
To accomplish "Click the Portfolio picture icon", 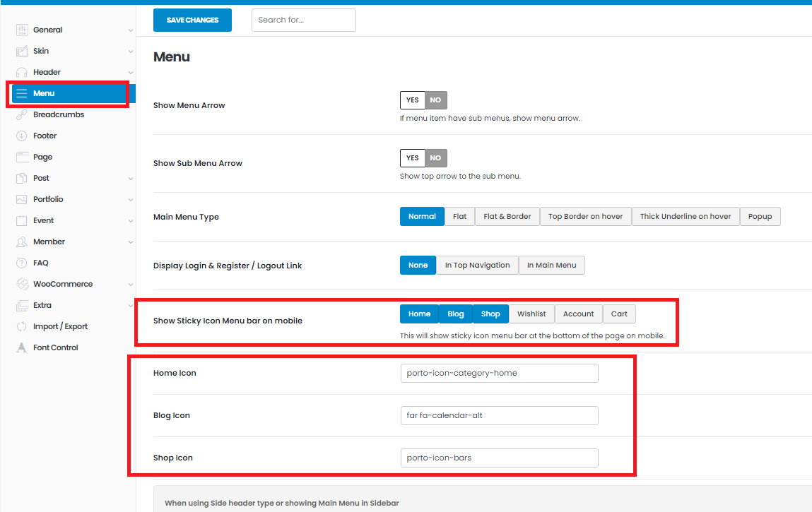I will tap(22, 200).
